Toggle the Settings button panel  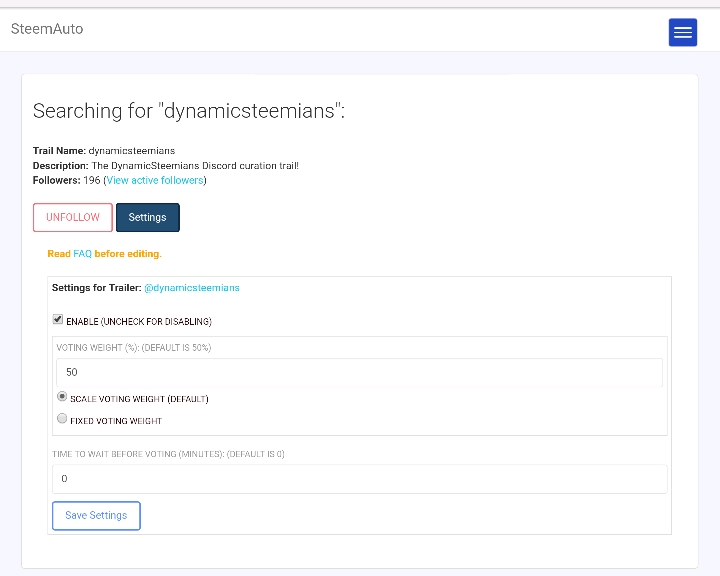click(x=147, y=217)
